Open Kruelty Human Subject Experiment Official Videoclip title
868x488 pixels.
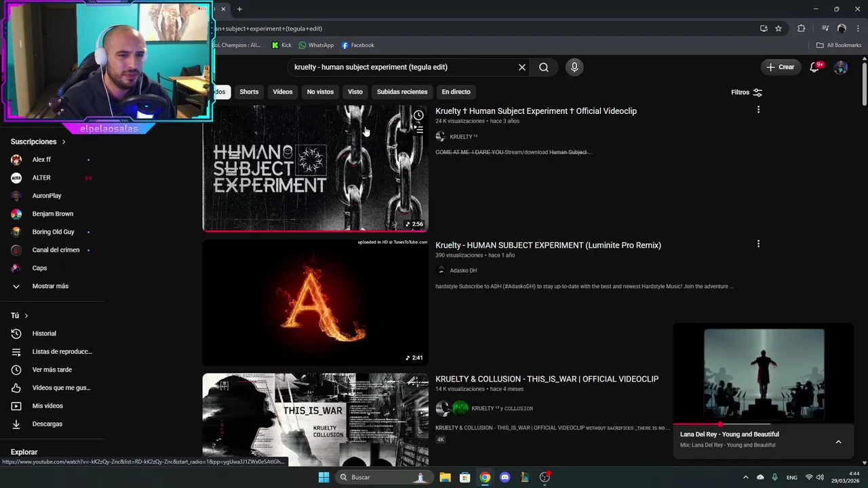pos(536,111)
